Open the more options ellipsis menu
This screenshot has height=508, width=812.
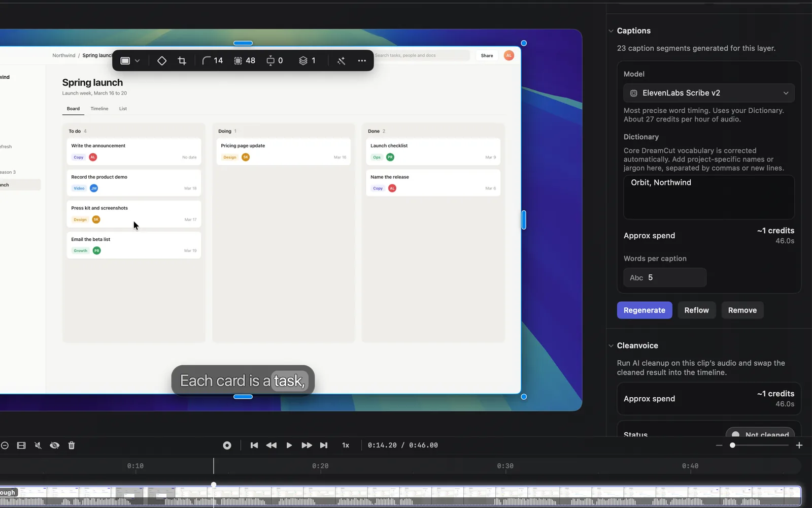coord(362,60)
